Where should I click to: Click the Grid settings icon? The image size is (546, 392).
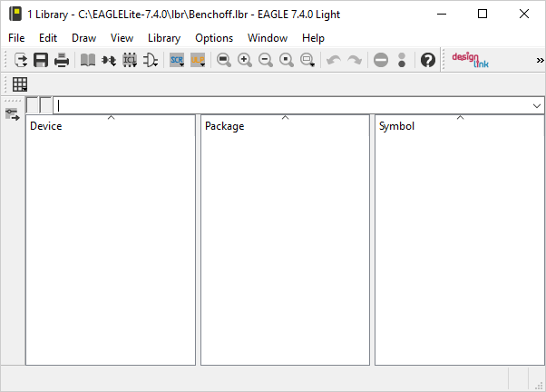click(19, 84)
